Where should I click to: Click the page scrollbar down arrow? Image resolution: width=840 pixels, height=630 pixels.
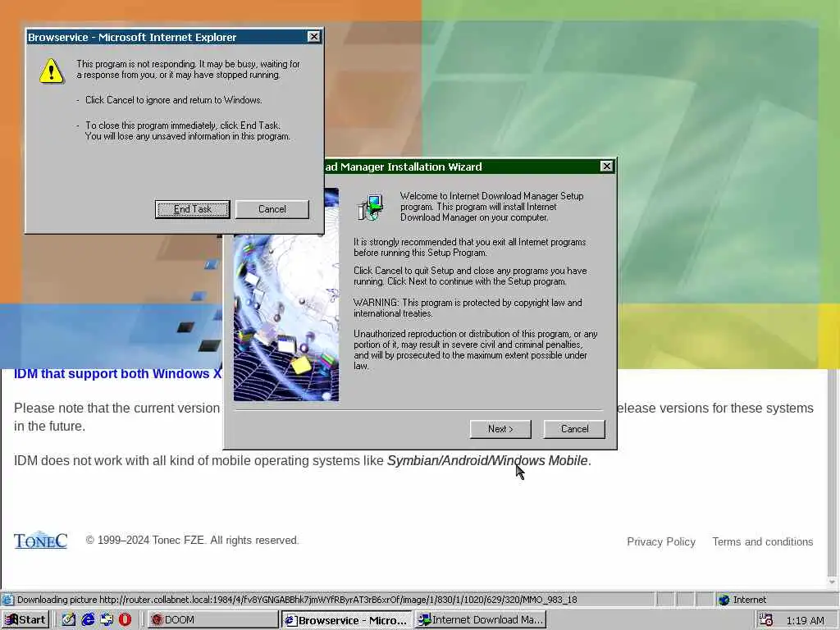coord(832,582)
